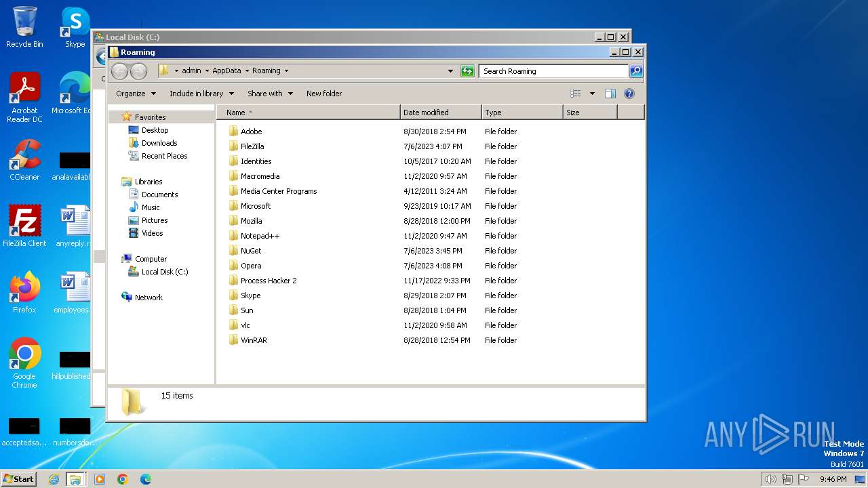
Task: Sort by Size column header
Action: pyautogui.click(x=590, y=113)
